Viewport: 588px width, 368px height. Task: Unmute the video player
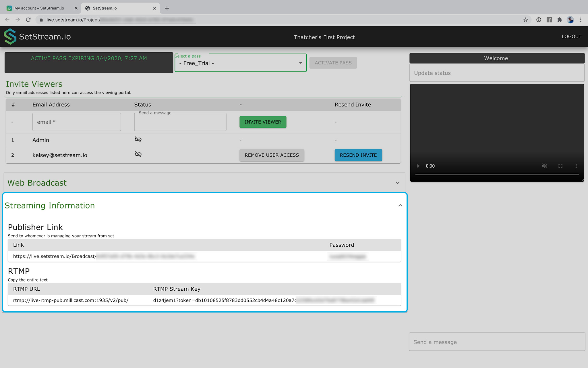(x=545, y=166)
